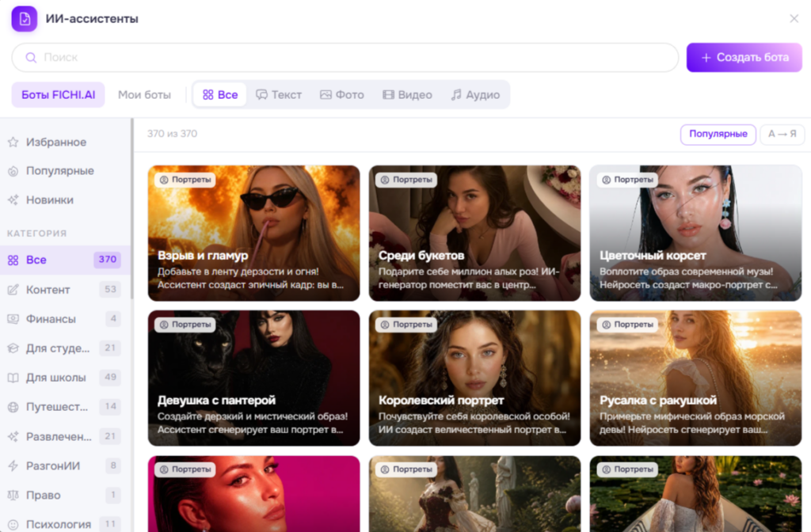This screenshot has width=811, height=532.
Task: Open the Девушка с пантерой bot card
Action: (x=253, y=378)
